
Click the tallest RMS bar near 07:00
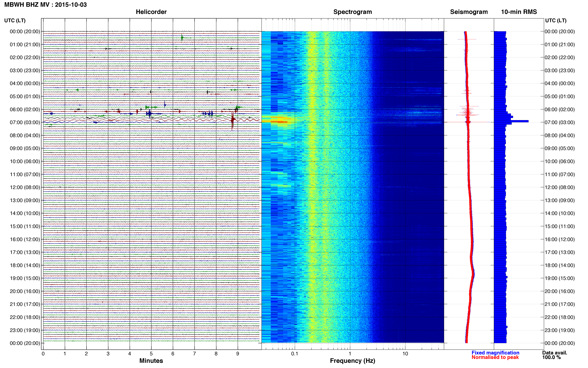(511, 121)
